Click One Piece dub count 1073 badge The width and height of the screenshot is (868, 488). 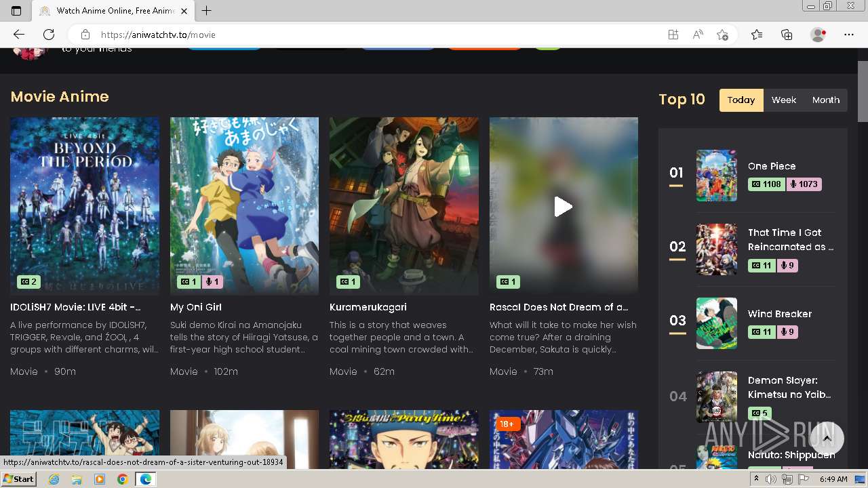(804, 184)
